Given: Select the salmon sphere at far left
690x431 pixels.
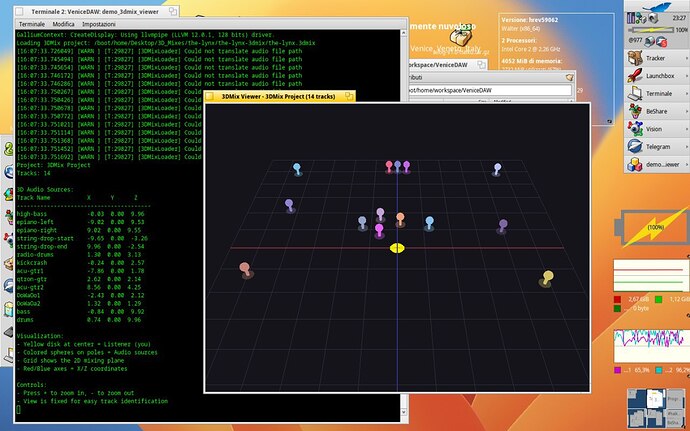Looking at the screenshot, I should 245,268.
